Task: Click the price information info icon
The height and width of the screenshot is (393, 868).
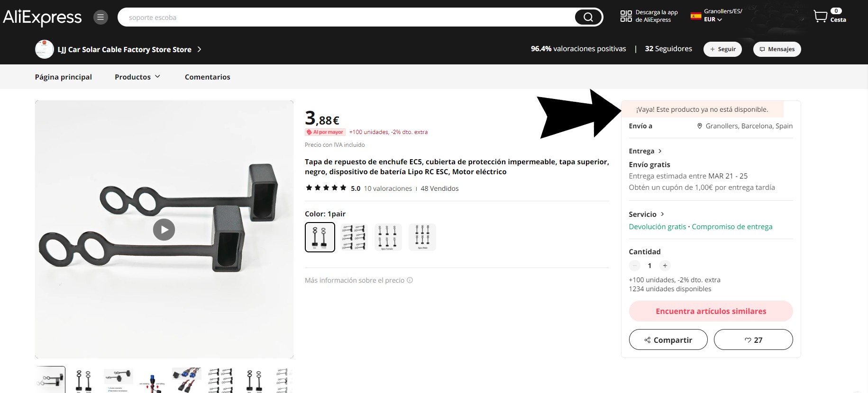Action: (x=410, y=280)
